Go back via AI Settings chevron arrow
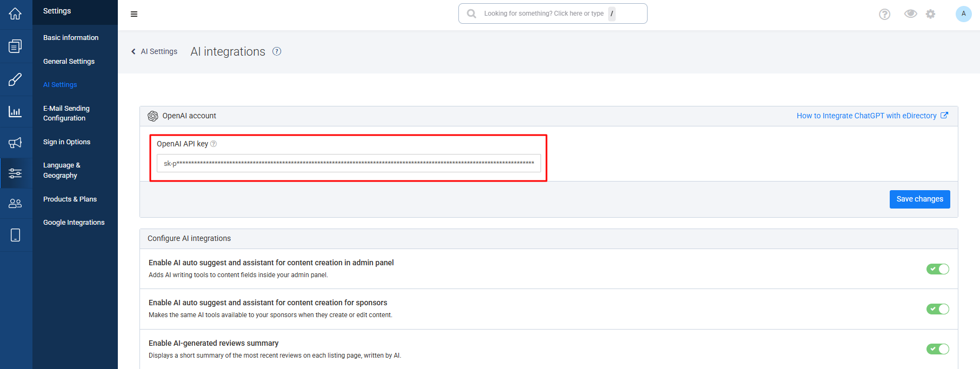Screen dimensions: 980x369 click(134, 51)
